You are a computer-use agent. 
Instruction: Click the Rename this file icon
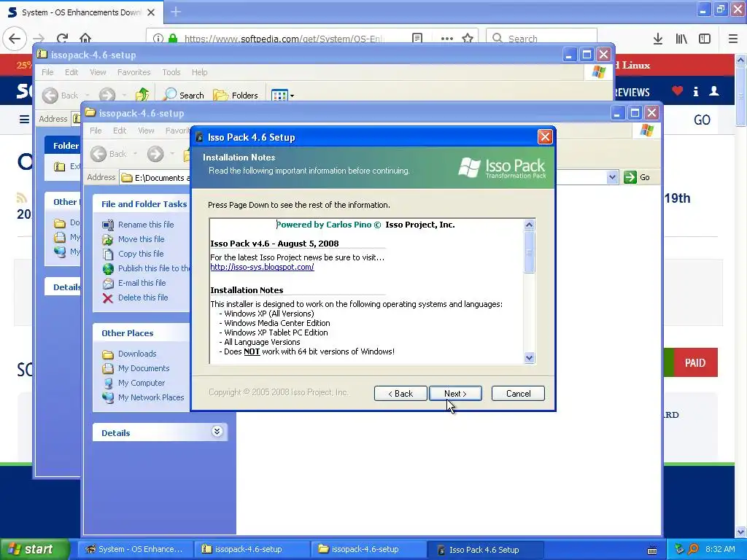(x=108, y=225)
